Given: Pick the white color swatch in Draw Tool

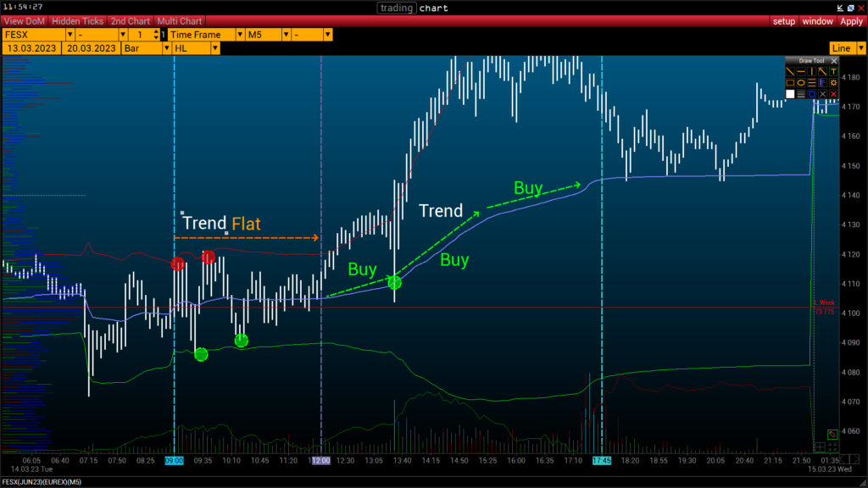Looking at the screenshot, I should pyautogui.click(x=790, y=94).
